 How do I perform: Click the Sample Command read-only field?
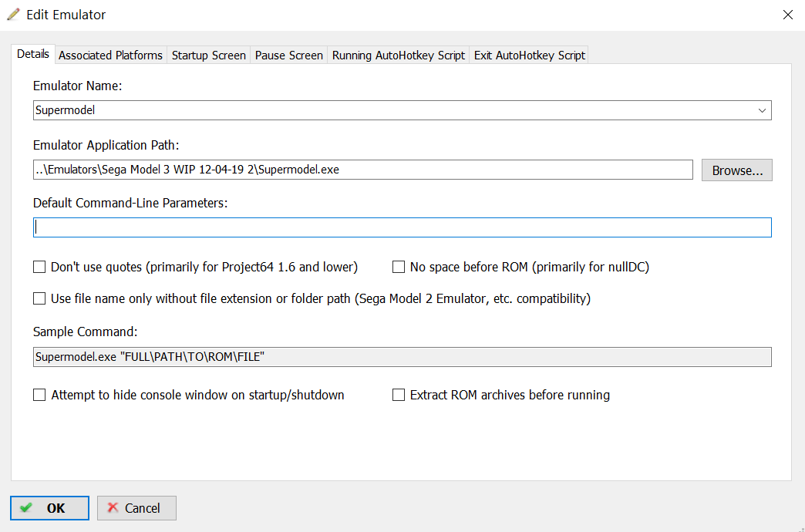click(x=402, y=357)
